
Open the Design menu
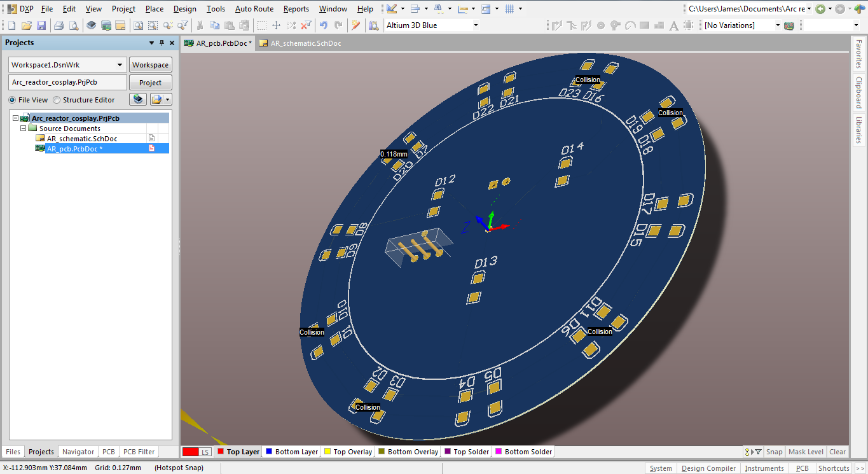[185, 9]
